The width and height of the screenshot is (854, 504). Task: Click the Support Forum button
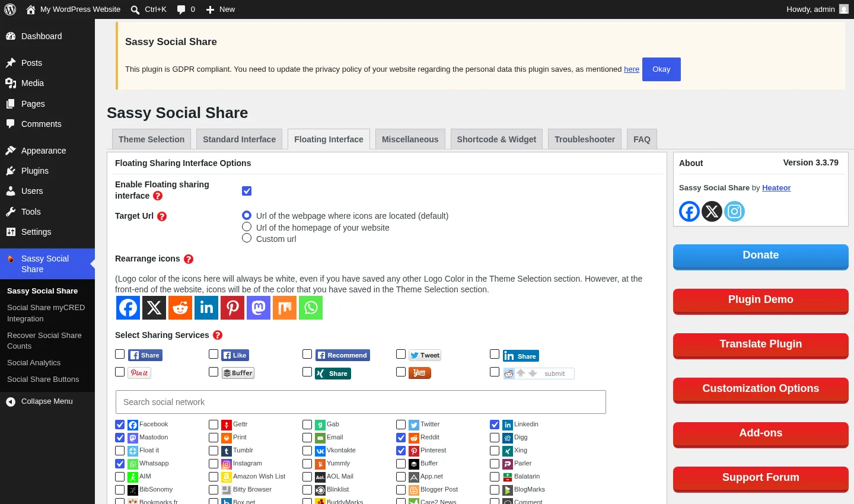[x=761, y=479]
